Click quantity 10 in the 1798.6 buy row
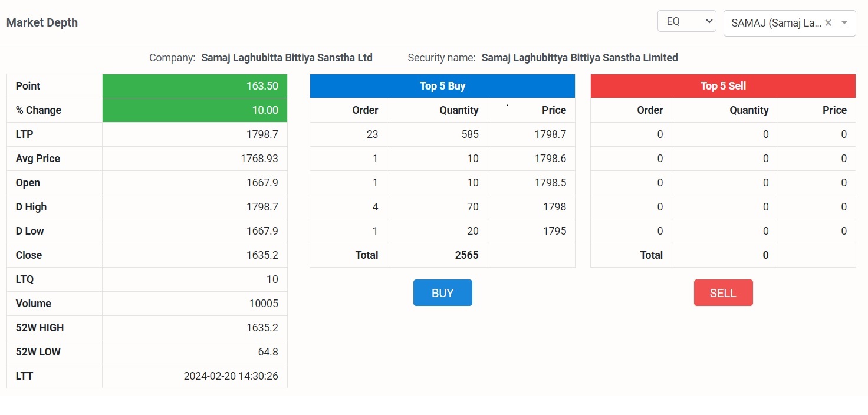868x415 pixels. 473,159
